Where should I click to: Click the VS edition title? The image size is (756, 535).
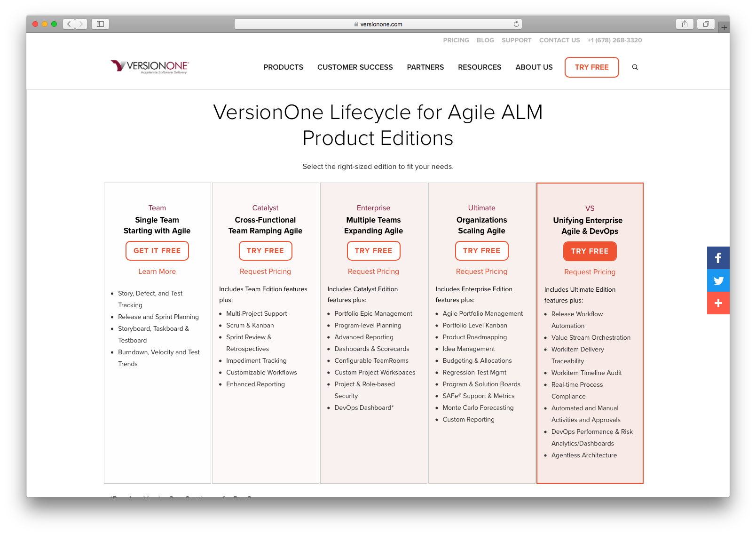click(x=590, y=208)
